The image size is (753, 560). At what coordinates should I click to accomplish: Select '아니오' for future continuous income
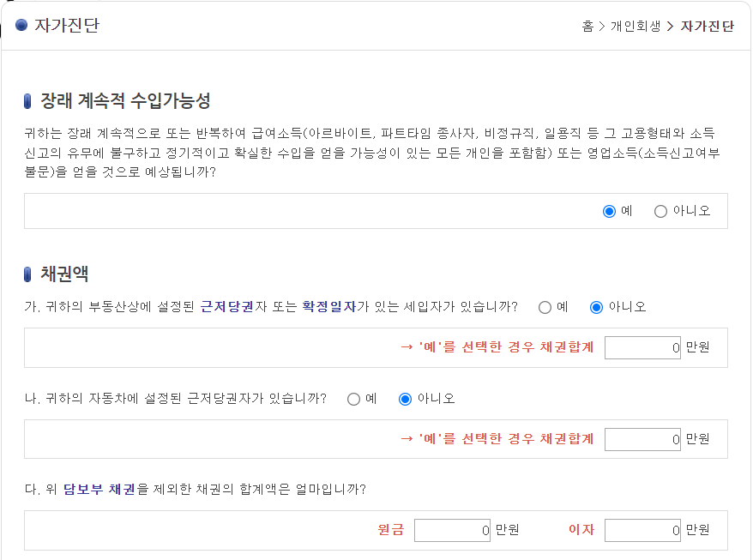[x=660, y=211]
